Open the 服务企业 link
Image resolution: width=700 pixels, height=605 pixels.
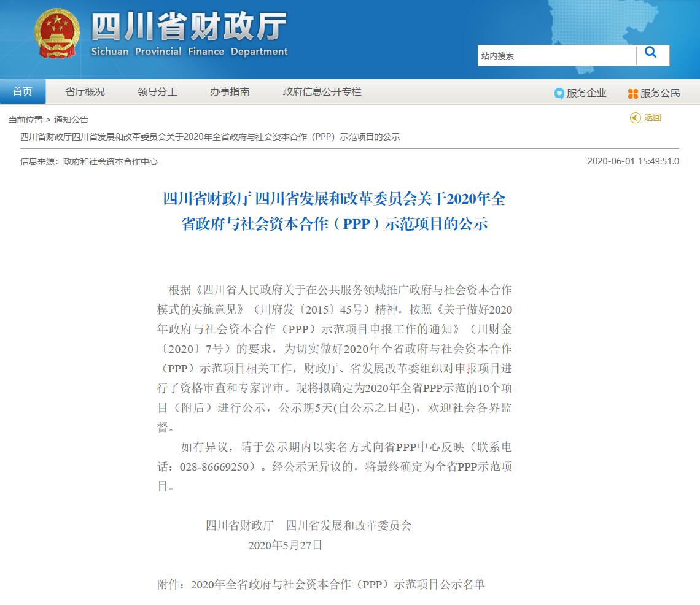[586, 93]
